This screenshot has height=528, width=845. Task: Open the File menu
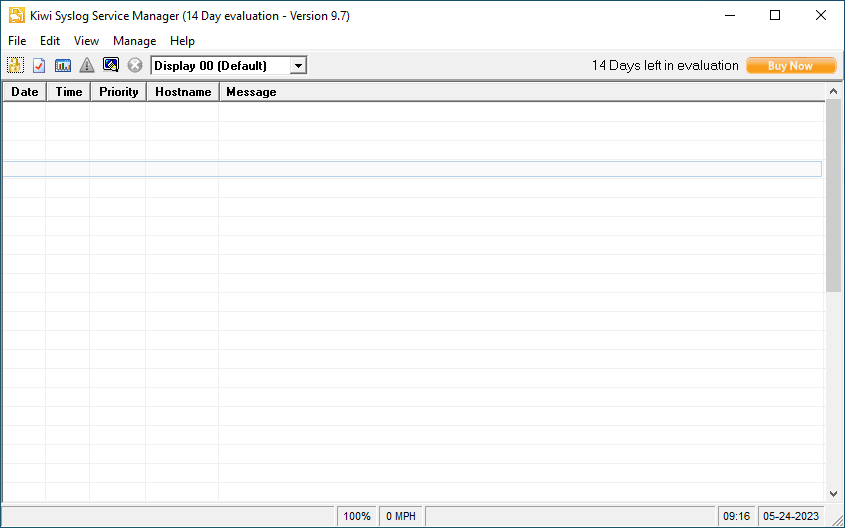pos(17,41)
